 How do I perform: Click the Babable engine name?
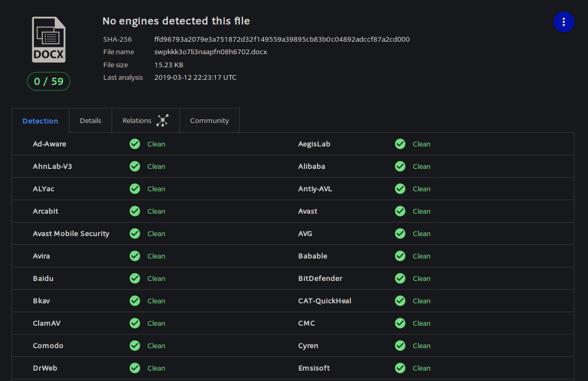coord(313,256)
